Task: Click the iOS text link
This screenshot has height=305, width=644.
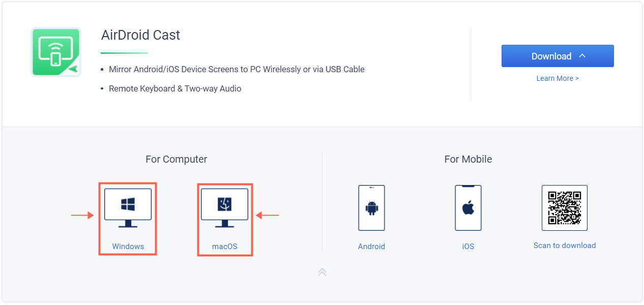Action: 468,247
